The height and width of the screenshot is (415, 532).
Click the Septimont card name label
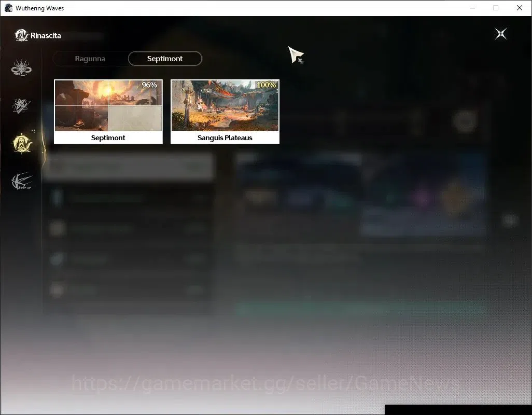tap(108, 138)
